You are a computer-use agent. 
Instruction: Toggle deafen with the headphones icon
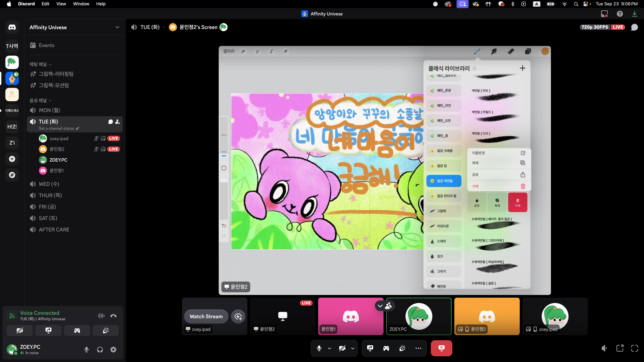click(x=100, y=349)
